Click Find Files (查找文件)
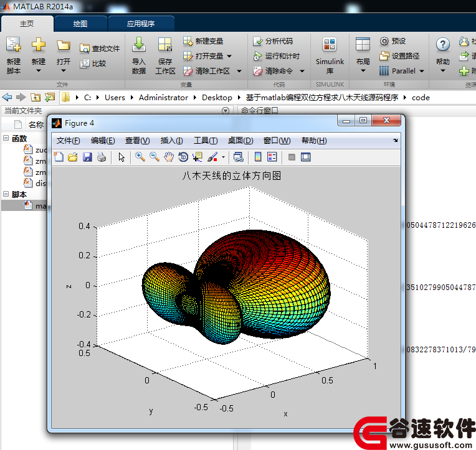Screen dimensions: 476x450 click(x=100, y=48)
